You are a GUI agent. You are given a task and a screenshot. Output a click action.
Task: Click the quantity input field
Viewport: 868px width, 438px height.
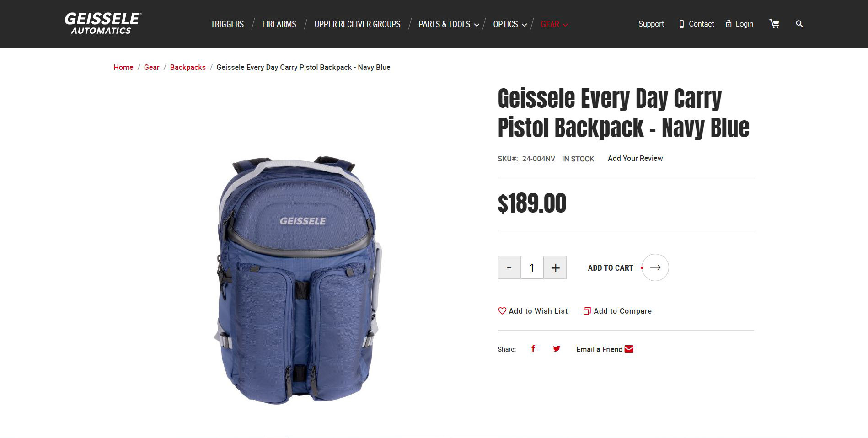[x=532, y=267]
